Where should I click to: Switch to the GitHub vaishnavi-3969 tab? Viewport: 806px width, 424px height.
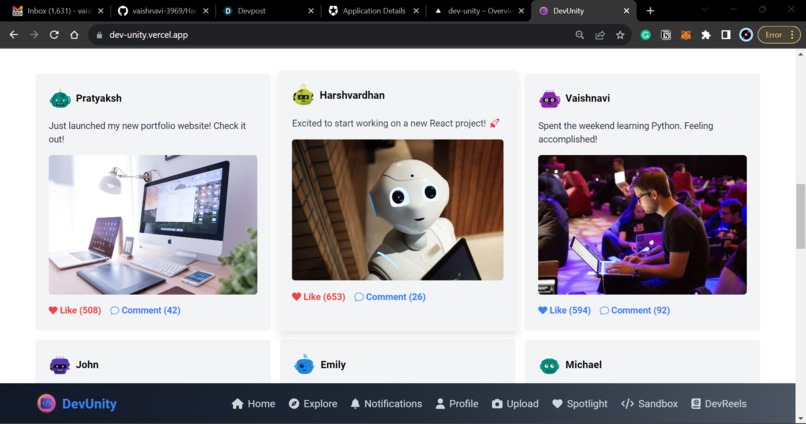pyautogui.click(x=162, y=11)
